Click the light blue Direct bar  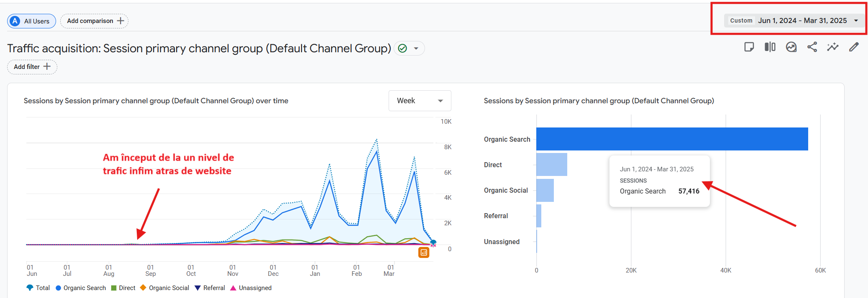pyautogui.click(x=552, y=164)
